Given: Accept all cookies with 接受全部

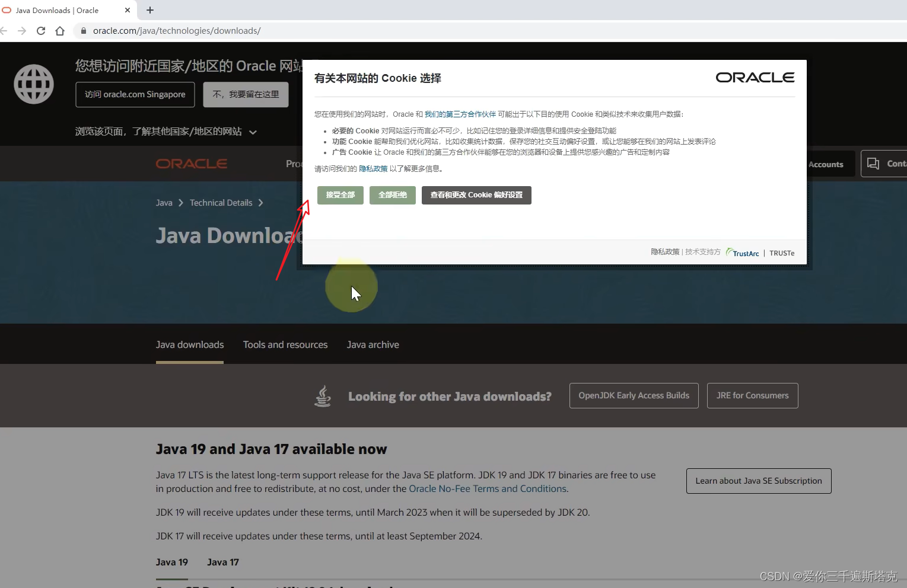Looking at the screenshot, I should click(340, 195).
